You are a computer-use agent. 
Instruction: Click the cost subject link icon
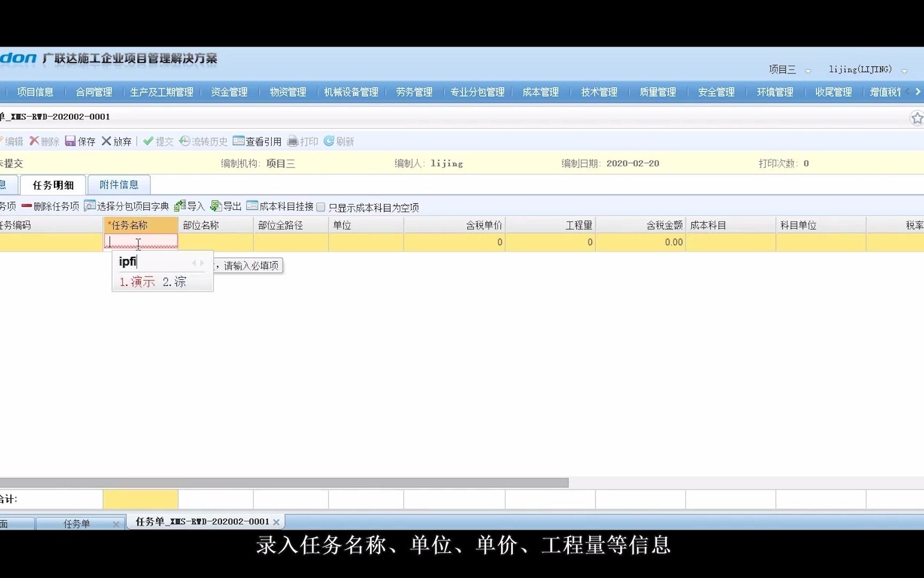tap(252, 206)
